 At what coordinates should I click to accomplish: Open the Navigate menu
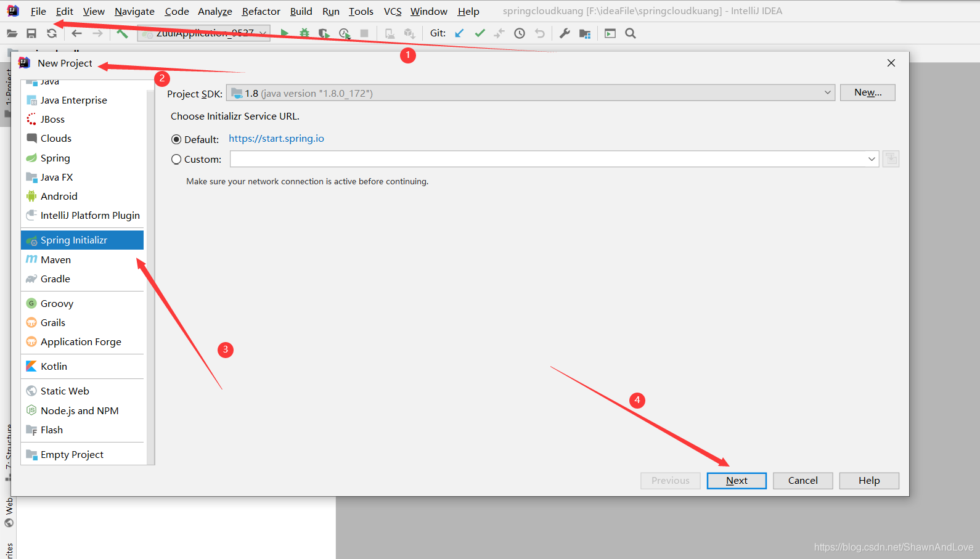(x=134, y=11)
